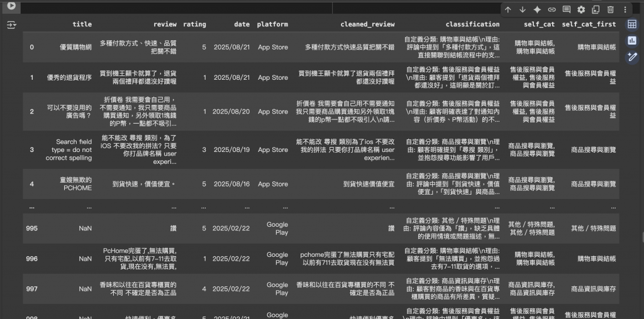This screenshot has width=644, height=319.
Task: Click review '香味和以往在百貨專櫃買的不同' cell
Action: pyautogui.click(x=138, y=289)
